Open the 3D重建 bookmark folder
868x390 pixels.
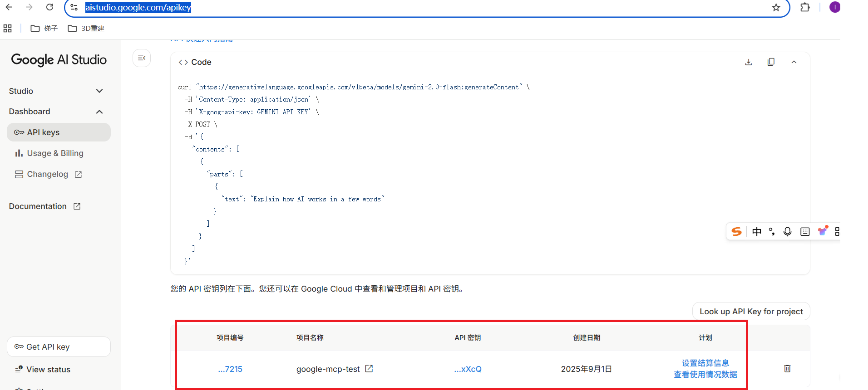(x=86, y=29)
